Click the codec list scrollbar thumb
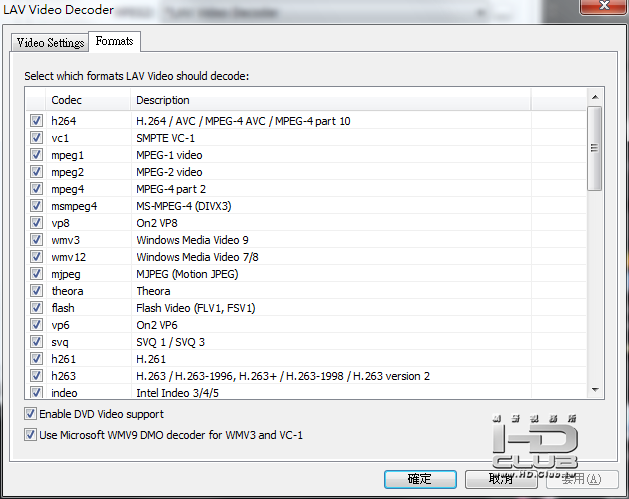This screenshot has height=499, width=629. [x=595, y=148]
